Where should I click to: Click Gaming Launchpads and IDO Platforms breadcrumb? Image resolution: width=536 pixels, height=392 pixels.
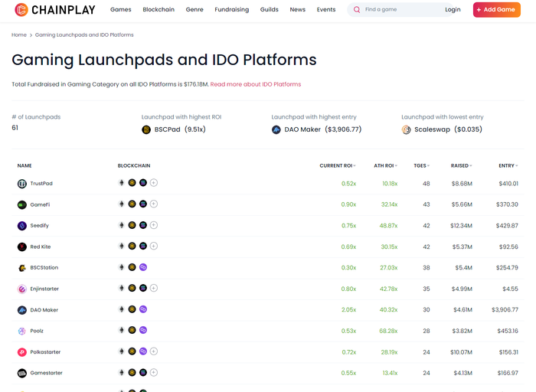(84, 35)
